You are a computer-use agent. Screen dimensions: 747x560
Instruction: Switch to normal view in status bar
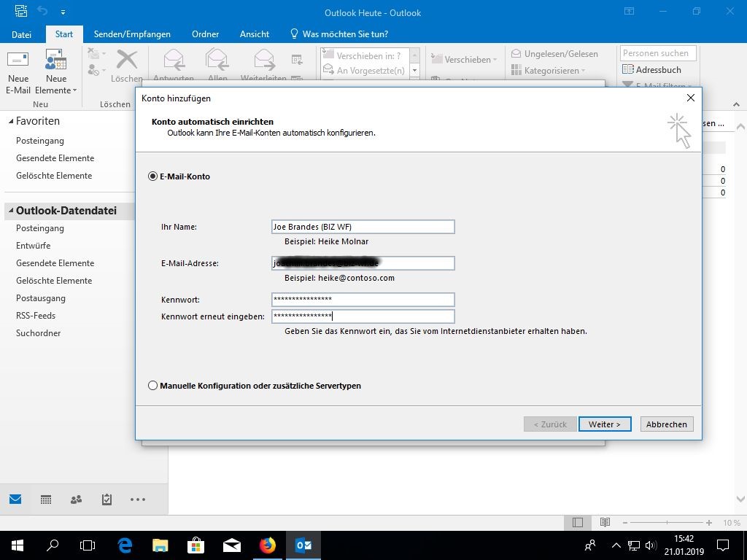click(x=578, y=522)
